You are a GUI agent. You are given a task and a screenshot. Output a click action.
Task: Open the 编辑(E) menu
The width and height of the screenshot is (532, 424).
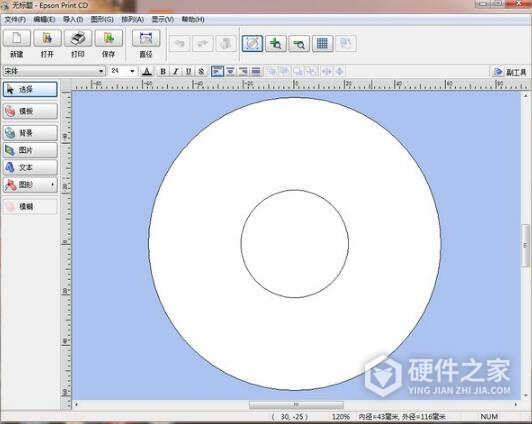pos(44,19)
